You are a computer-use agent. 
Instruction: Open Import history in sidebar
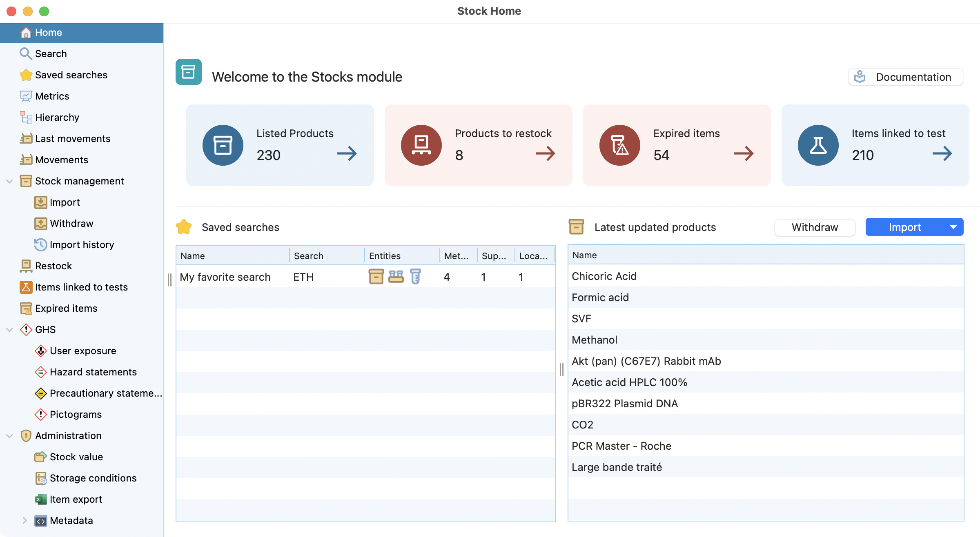[x=82, y=245]
